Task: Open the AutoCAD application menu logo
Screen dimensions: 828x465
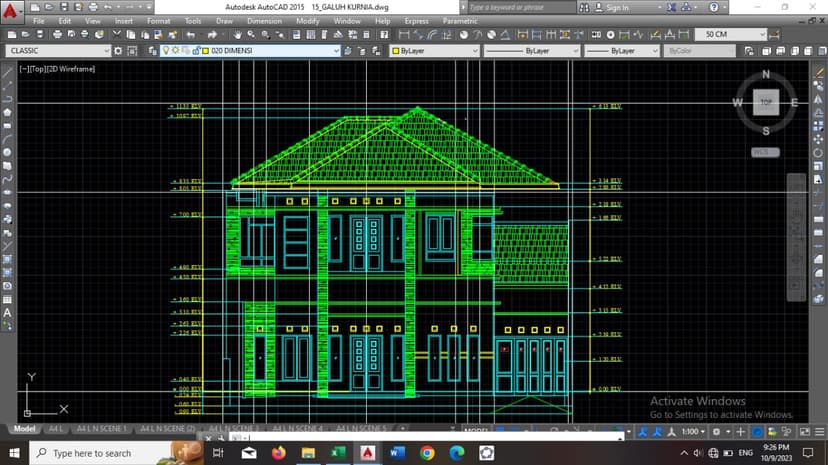Action: pyautogui.click(x=10, y=10)
